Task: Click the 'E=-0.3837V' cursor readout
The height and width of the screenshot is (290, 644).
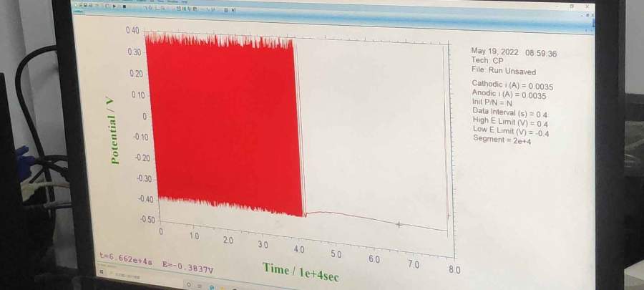Action: (x=187, y=267)
